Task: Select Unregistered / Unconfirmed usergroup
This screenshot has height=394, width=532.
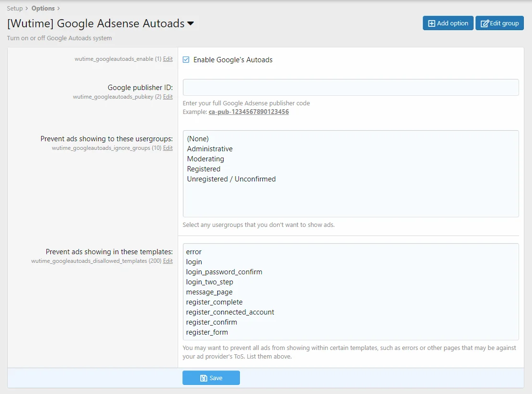Action: 231,179
